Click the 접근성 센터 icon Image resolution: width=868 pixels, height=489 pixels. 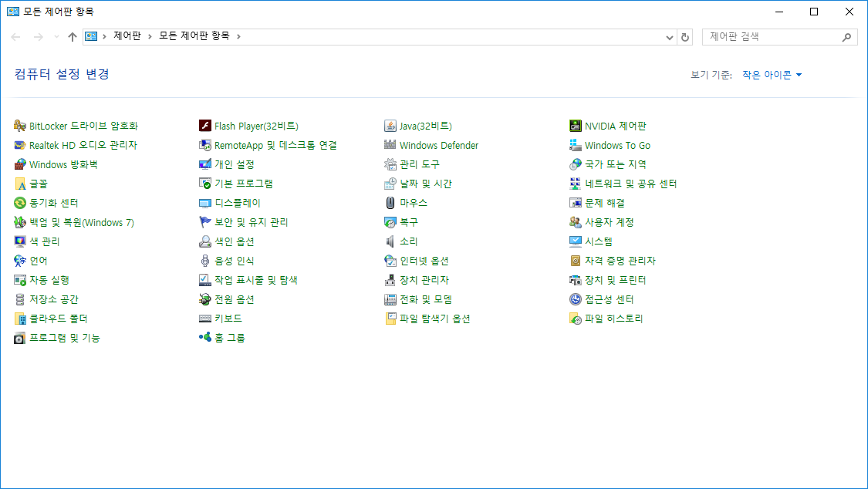(576, 299)
